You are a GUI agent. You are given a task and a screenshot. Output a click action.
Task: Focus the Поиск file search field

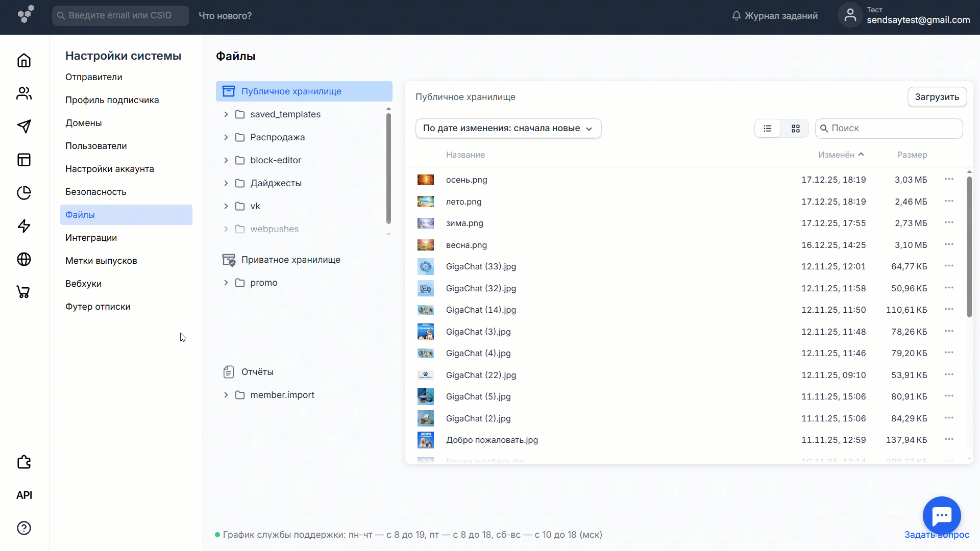click(889, 129)
